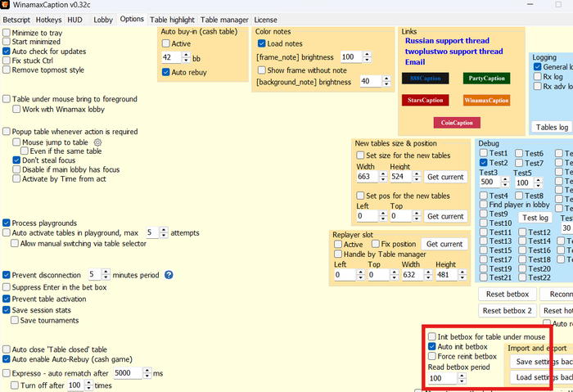Toggle Fix stuck Ctrl checkbox
Viewport: 573px width, 392px height.
[x=7, y=61]
